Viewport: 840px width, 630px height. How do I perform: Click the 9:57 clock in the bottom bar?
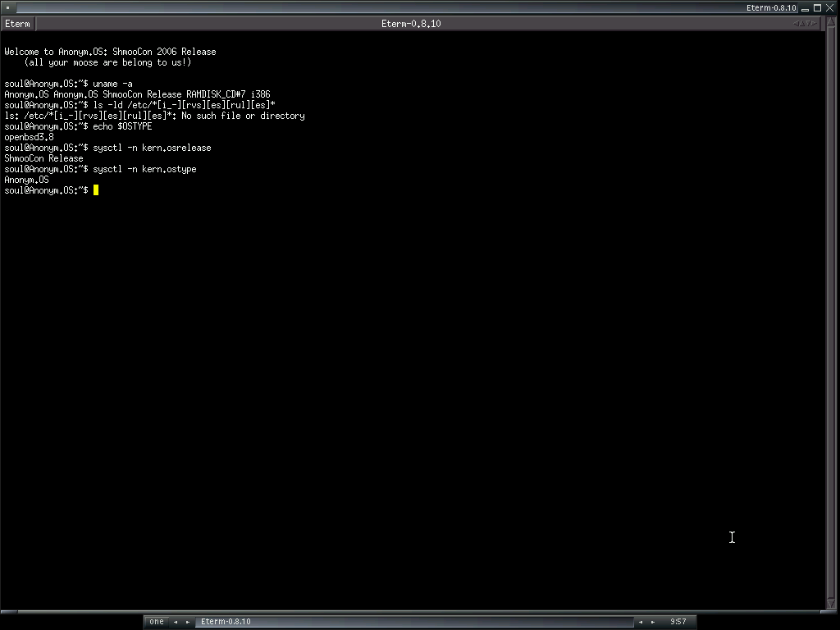[678, 622]
